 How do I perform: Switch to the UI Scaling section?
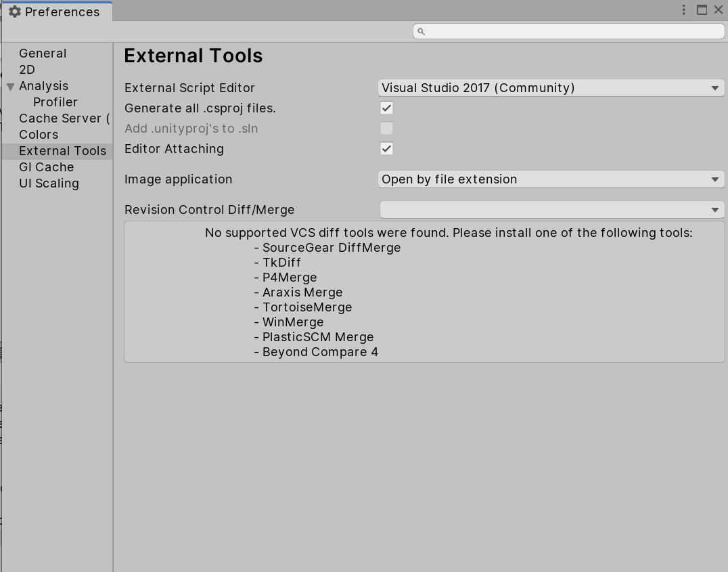[49, 183]
